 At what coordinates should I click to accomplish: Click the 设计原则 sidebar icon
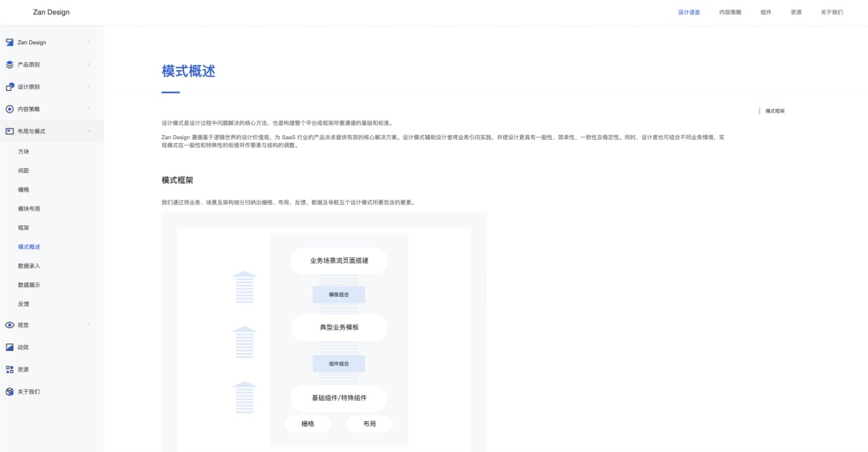[x=10, y=86]
